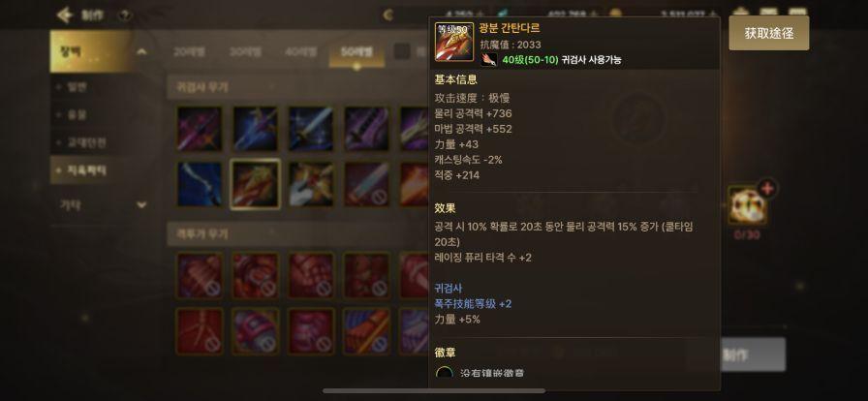Choose the first purple sword icon

[200, 129]
